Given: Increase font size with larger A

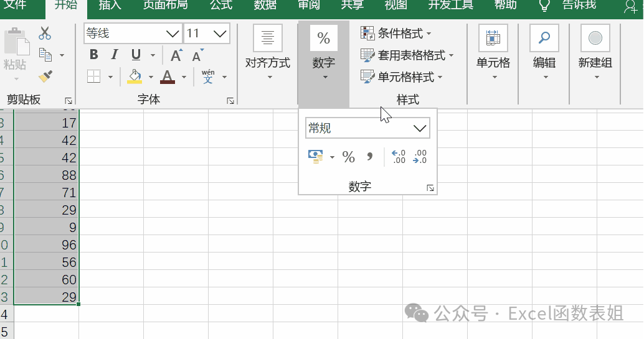Looking at the screenshot, I should pos(177,55).
